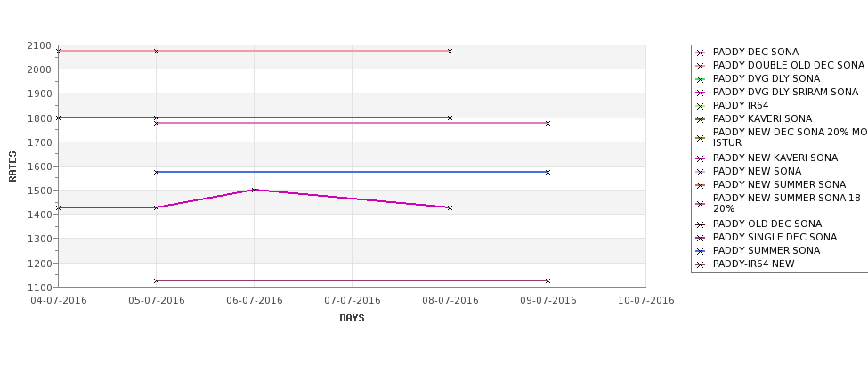Click the DAYS x-axis title

point(352,318)
